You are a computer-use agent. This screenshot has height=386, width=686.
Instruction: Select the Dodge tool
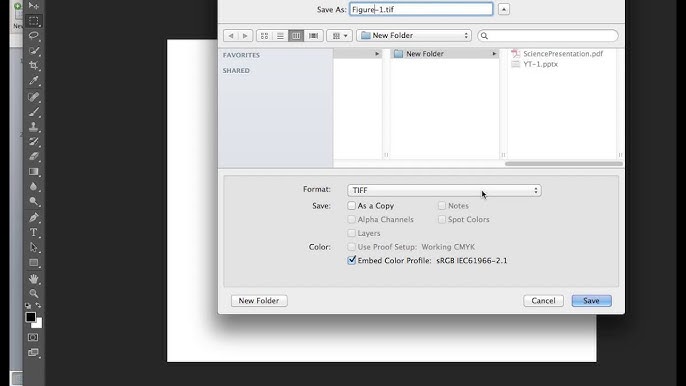(x=34, y=201)
